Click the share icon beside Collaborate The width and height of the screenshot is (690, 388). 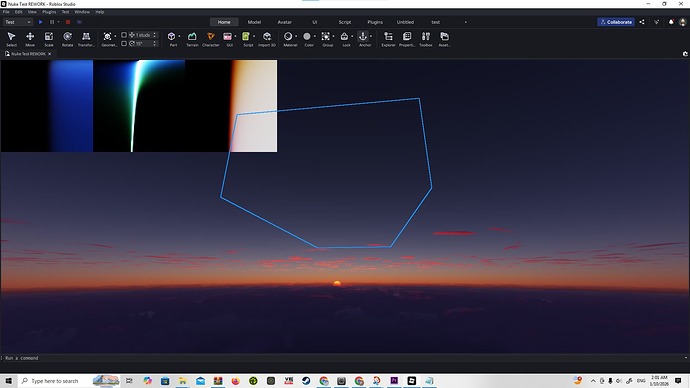point(642,22)
